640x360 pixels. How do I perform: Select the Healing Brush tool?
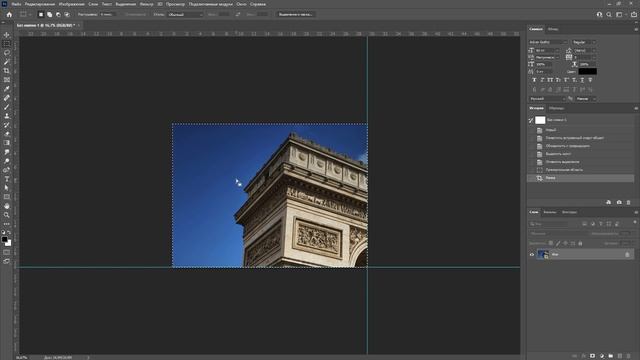(x=7, y=98)
